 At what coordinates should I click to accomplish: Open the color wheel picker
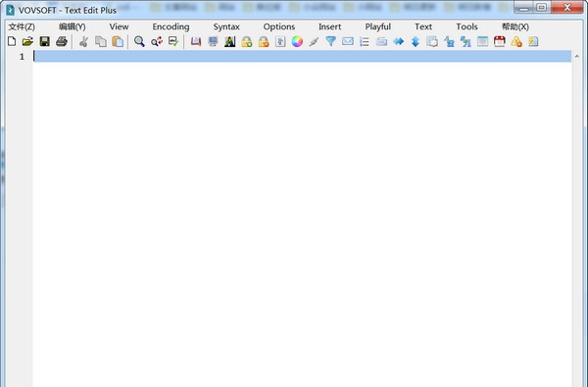pyautogui.click(x=297, y=41)
